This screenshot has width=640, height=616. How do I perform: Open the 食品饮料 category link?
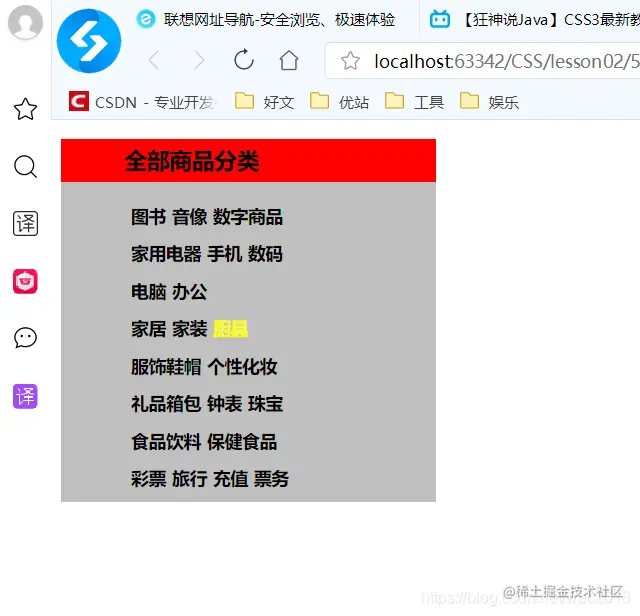point(166,442)
